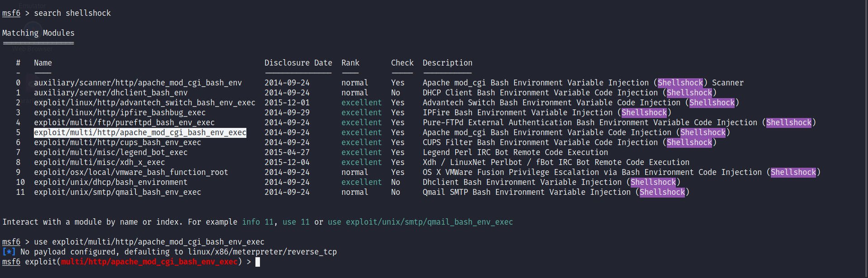Image resolution: width=868 pixels, height=278 pixels.
Task: Click the auxiliary/scanner/http/apache_mod_cgi_bash_env module name
Action: (137, 83)
